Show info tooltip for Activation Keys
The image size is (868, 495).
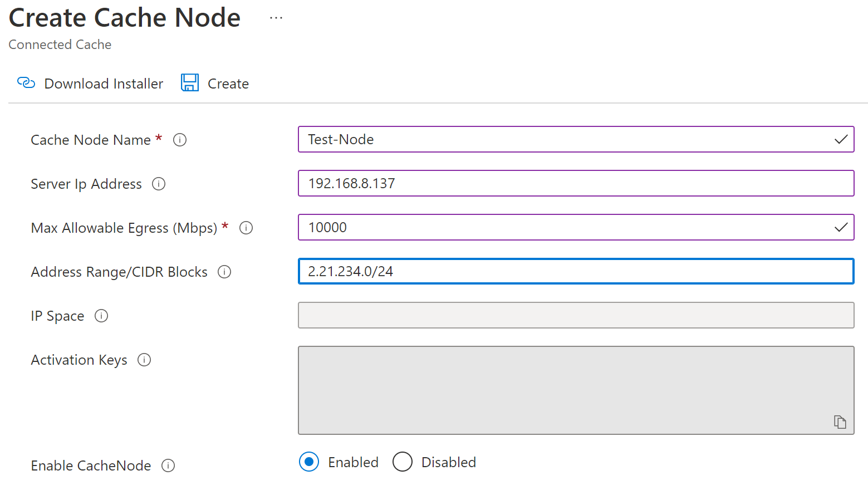coord(144,360)
